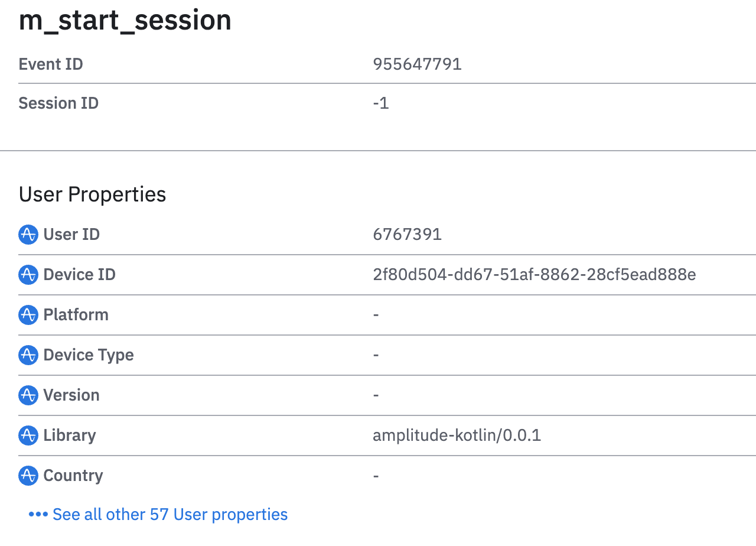Screen dimensions: 756x546
Task: Click the ellipsis icon before the user properties link
Action: point(38,514)
